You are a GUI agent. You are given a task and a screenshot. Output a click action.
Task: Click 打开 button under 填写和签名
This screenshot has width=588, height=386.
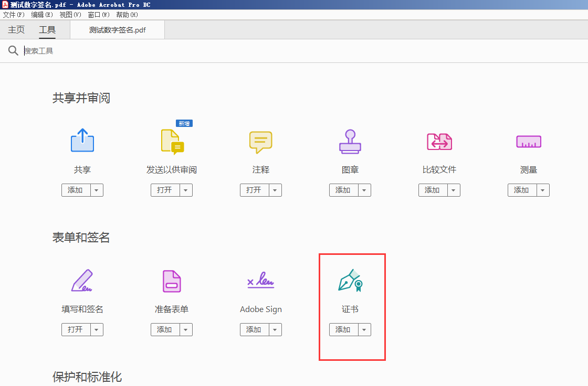tap(76, 330)
